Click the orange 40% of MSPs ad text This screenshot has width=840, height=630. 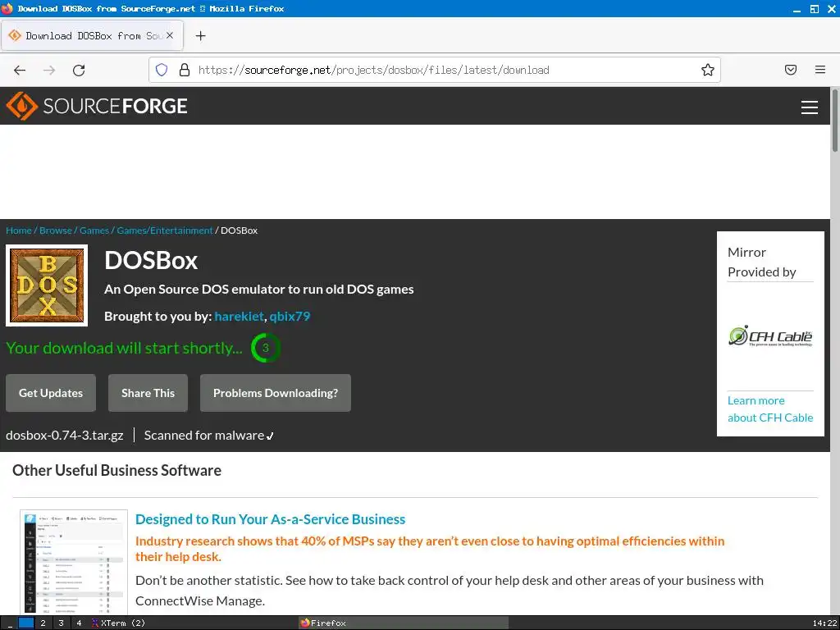point(430,549)
